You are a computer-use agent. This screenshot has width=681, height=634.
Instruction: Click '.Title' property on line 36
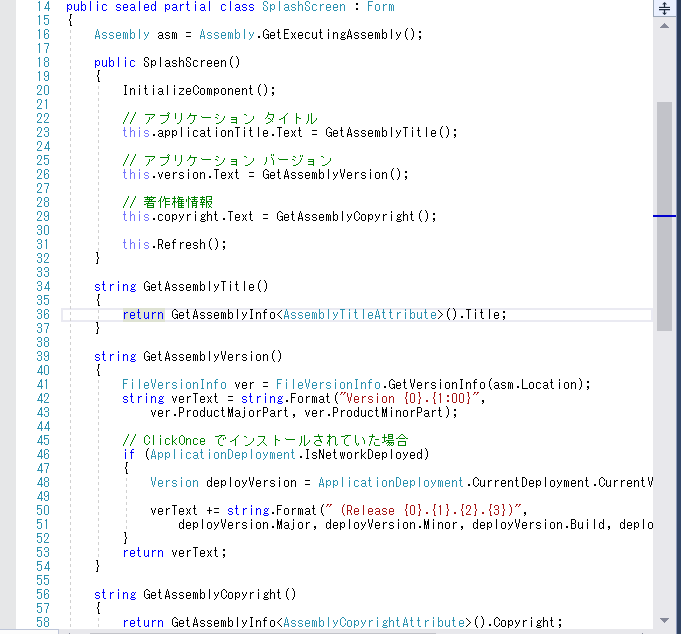click(479, 314)
